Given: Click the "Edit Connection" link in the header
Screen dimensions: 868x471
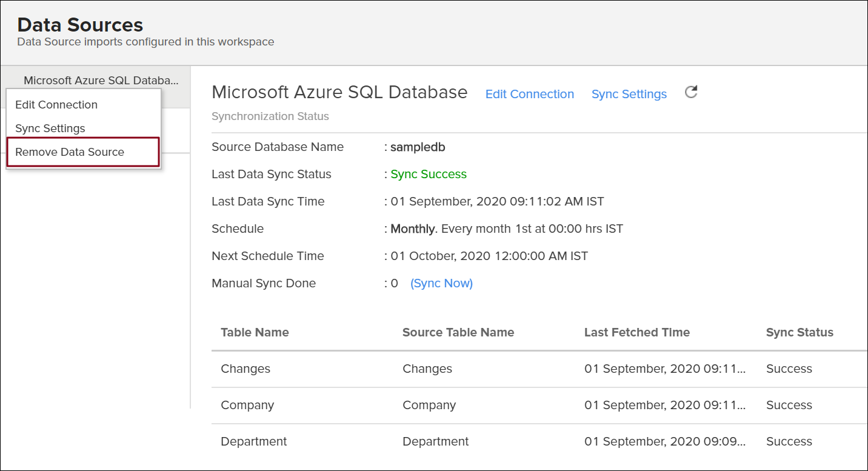Looking at the screenshot, I should tap(529, 94).
